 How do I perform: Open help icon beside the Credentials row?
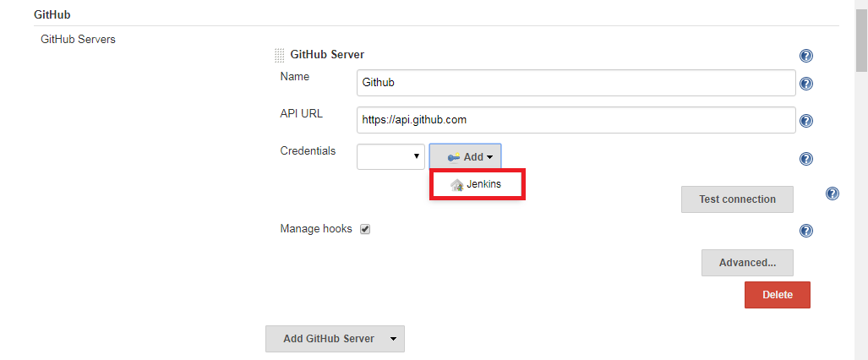[806, 159]
